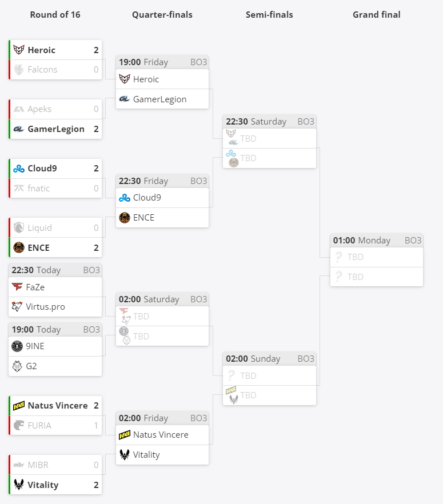Click the Vitality bee logo in Round of 16
Viewport: 443px width, 504px height.
coord(19,485)
